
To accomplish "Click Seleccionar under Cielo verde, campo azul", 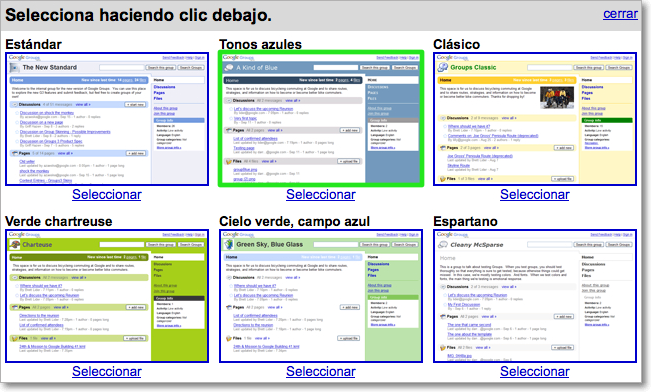I will (321, 371).
